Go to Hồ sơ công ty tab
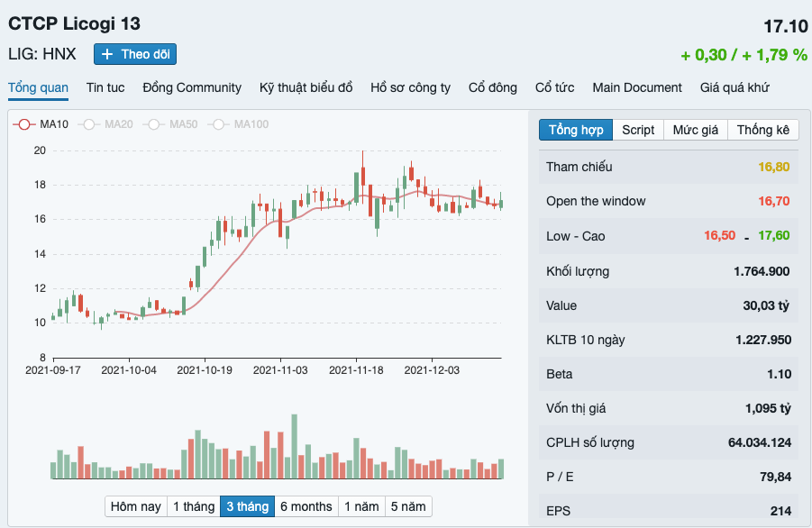 pyautogui.click(x=410, y=87)
